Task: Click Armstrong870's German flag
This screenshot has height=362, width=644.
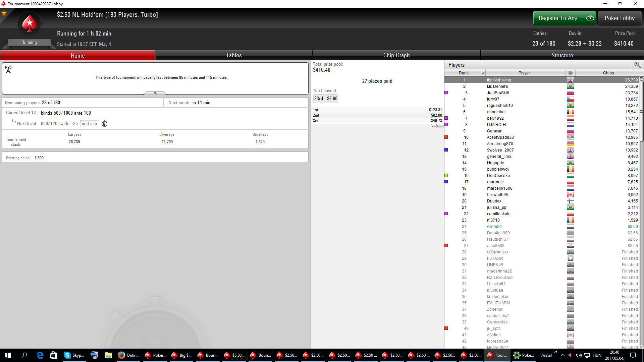Action: [570, 144]
